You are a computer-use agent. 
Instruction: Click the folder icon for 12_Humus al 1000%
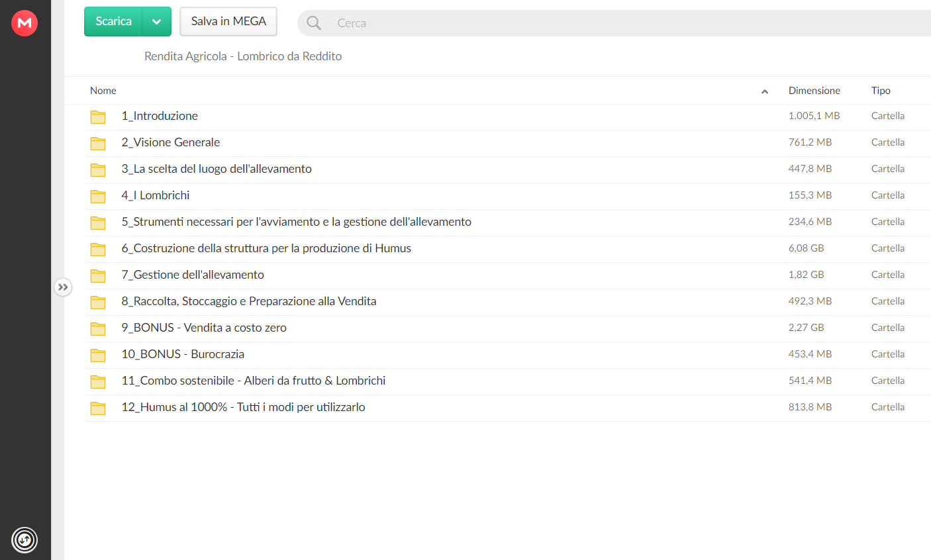98,408
